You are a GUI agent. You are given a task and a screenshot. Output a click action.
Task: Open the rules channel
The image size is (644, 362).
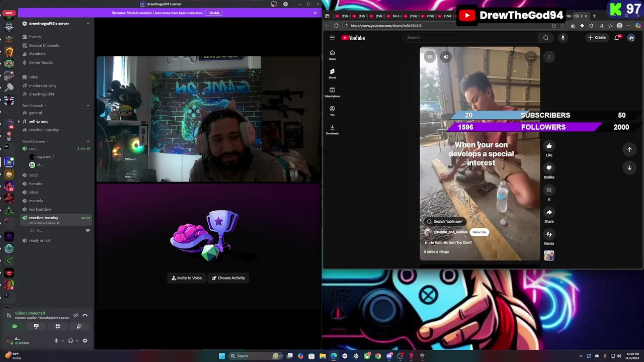click(x=33, y=77)
